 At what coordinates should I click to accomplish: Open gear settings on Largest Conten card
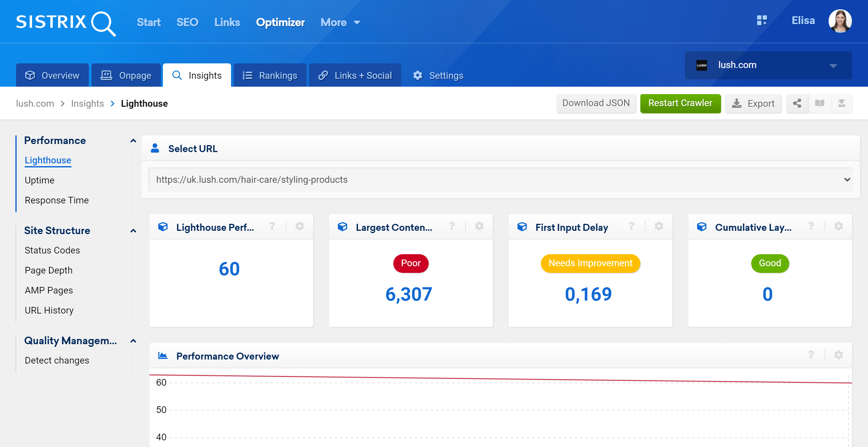479,226
